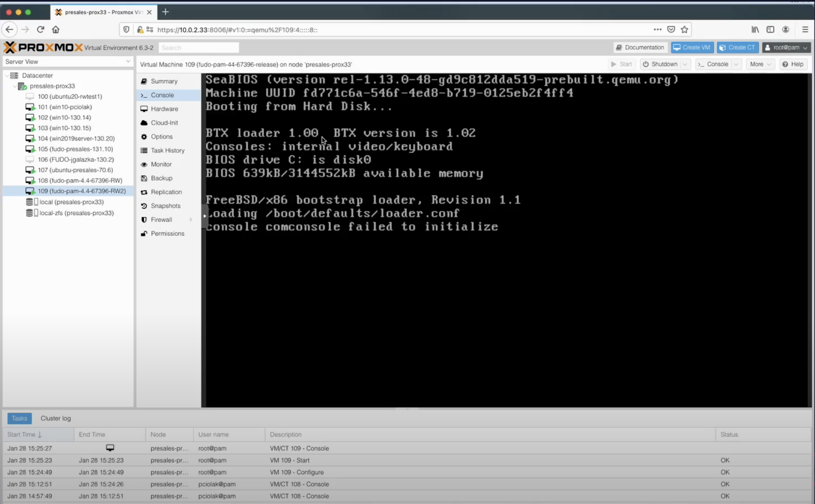Select the Cloud-Init panel
The image size is (815, 504).
click(164, 123)
